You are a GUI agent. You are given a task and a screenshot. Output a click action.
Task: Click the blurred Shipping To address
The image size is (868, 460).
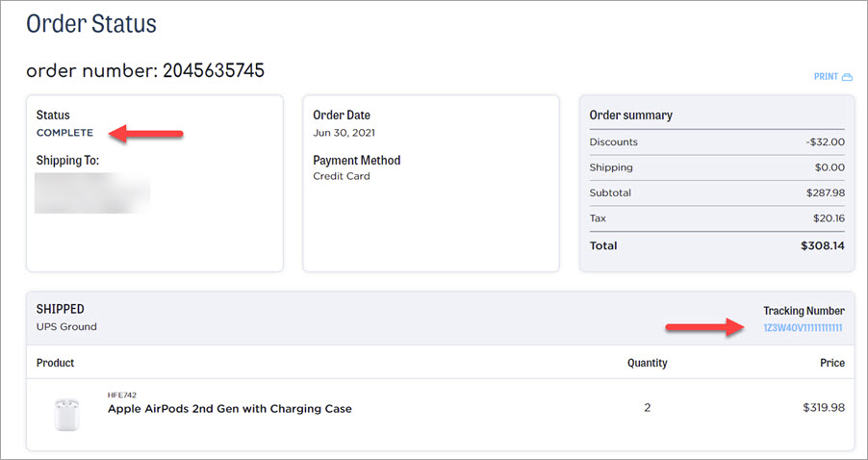(x=92, y=192)
